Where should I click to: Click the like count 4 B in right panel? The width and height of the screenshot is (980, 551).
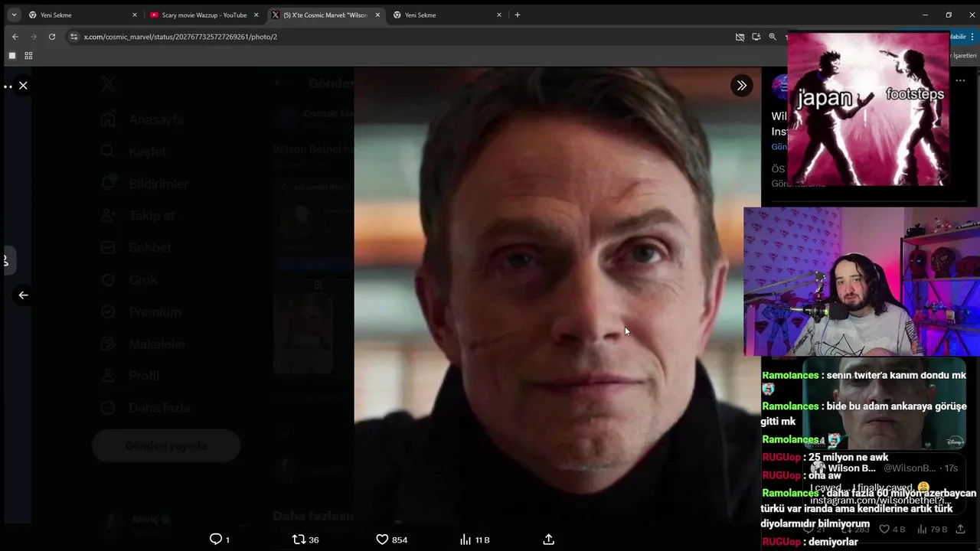pyautogui.click(x=892, y=529)
